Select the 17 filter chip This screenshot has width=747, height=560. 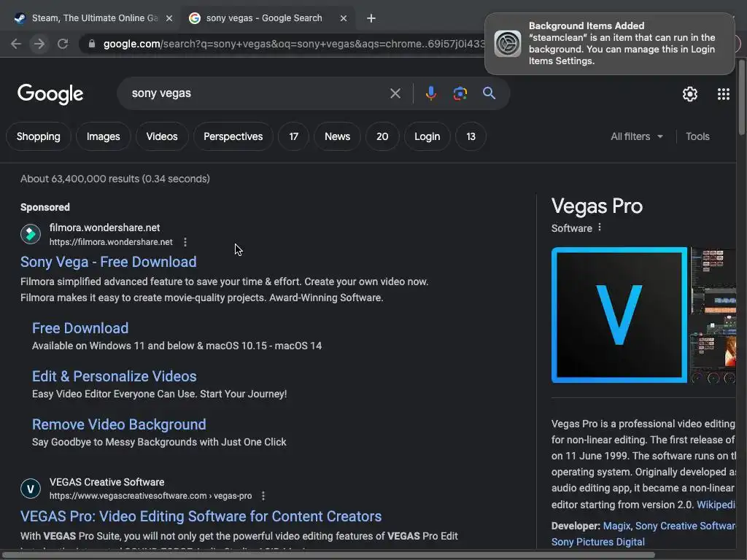click(x=293, y=136)
